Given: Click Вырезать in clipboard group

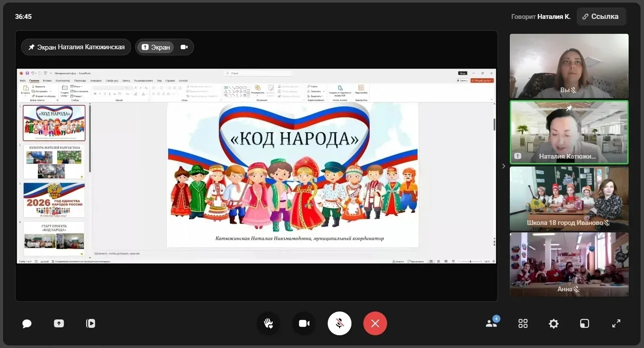Looking at the screenshot, I should (39, 87).
